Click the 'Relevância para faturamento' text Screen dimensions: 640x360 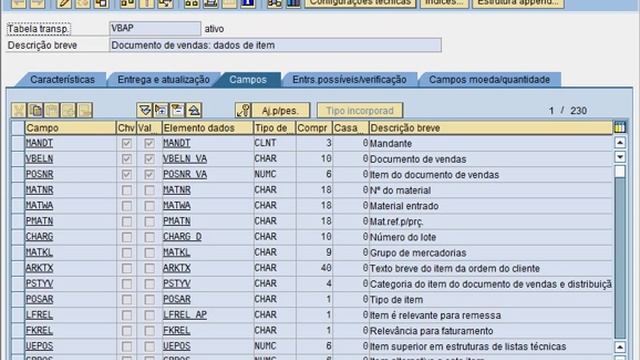431,331
